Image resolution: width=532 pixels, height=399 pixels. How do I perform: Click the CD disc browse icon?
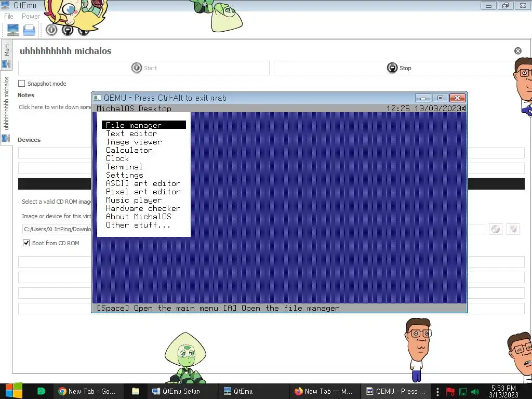pos(496,229)
